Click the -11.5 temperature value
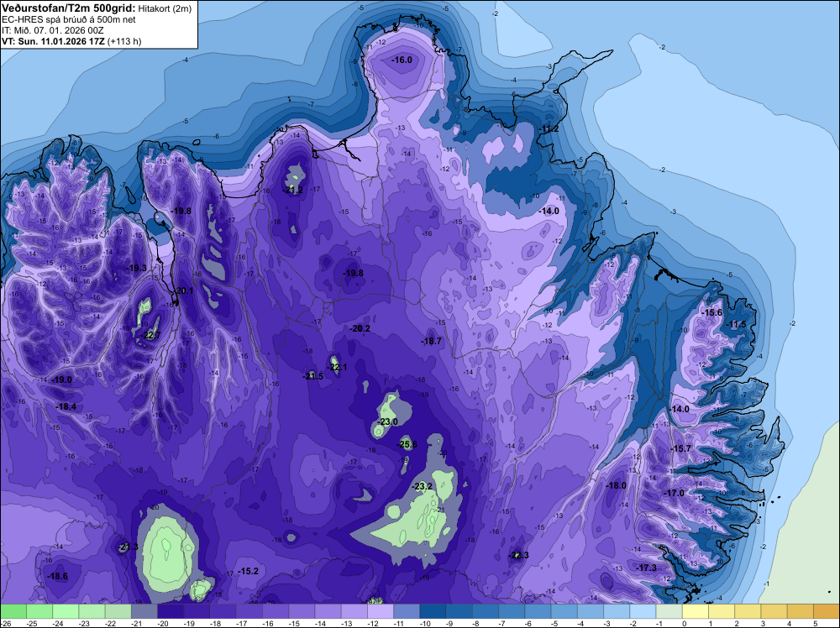The height and width of the screenshot is (628, 840). point(736,324)
